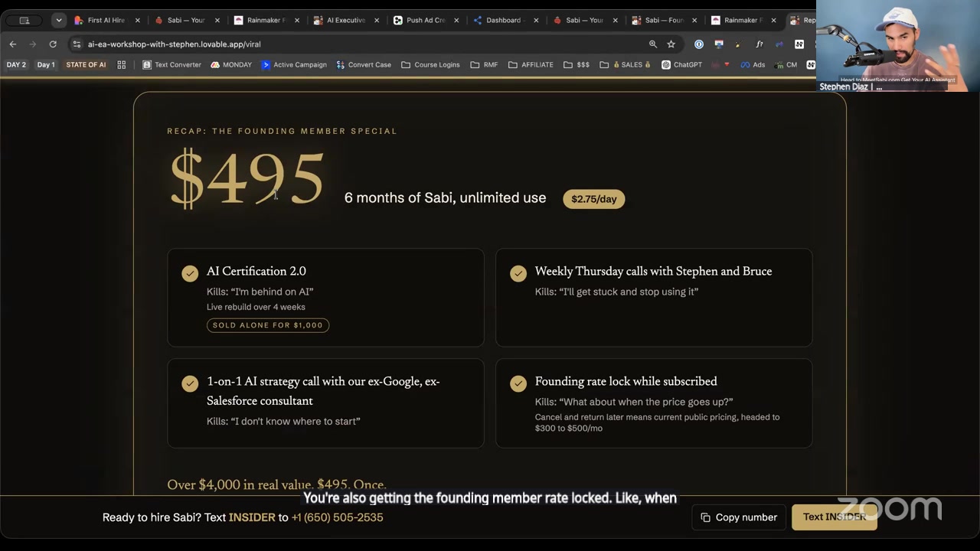This screenshot has width=980, height=551.
Task: Click the SOLD ALONE FOR $1,000 badge
Action: [268, 325]
